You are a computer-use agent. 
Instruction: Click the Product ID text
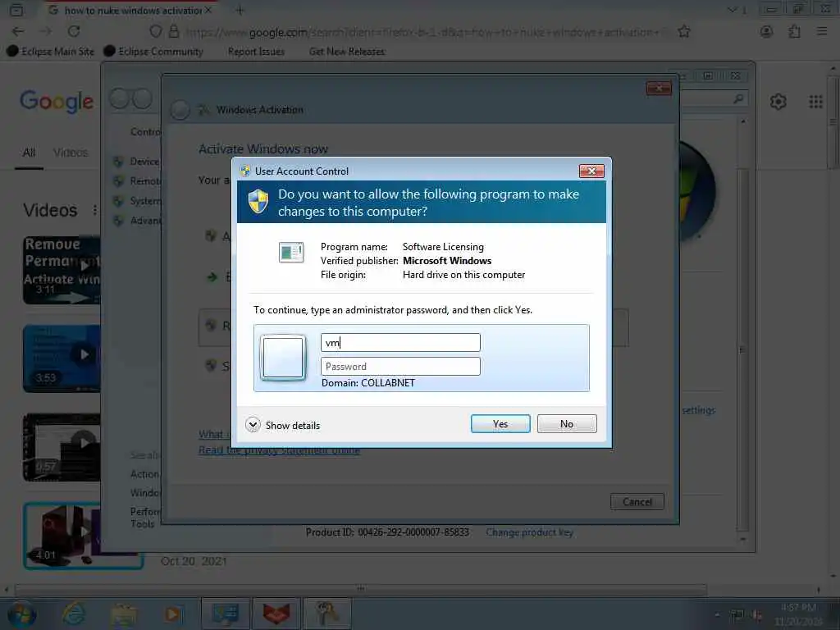coord(387,532)
